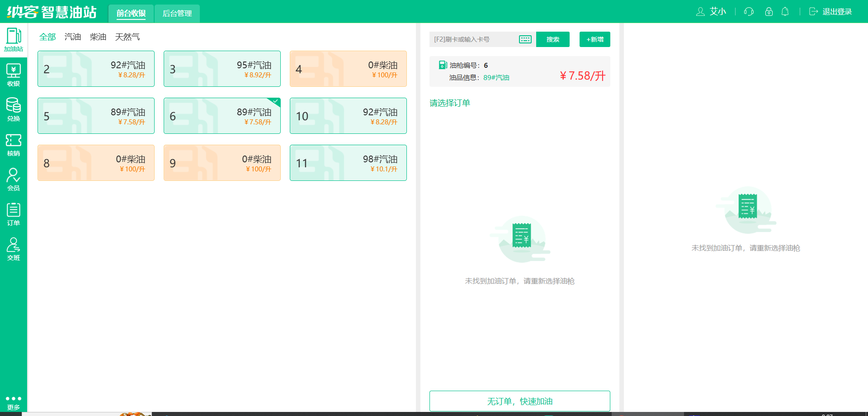Click the 89#汽油 oil info link text

coord(496,78)
